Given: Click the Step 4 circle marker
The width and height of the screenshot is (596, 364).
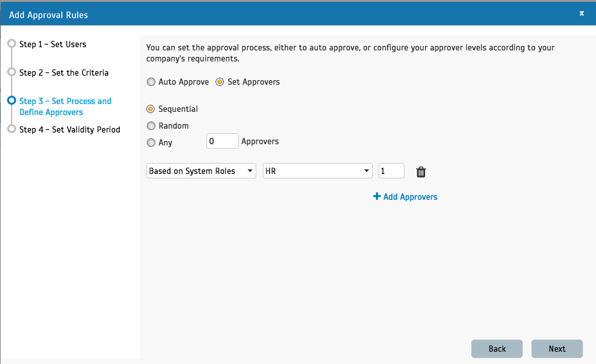Looking at the screenshot, I should (x=11, y=129).
